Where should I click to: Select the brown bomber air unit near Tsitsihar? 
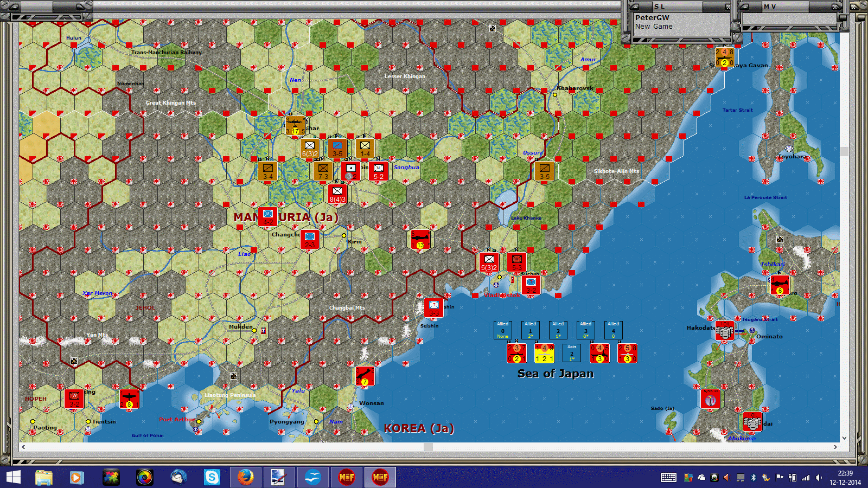296,125
